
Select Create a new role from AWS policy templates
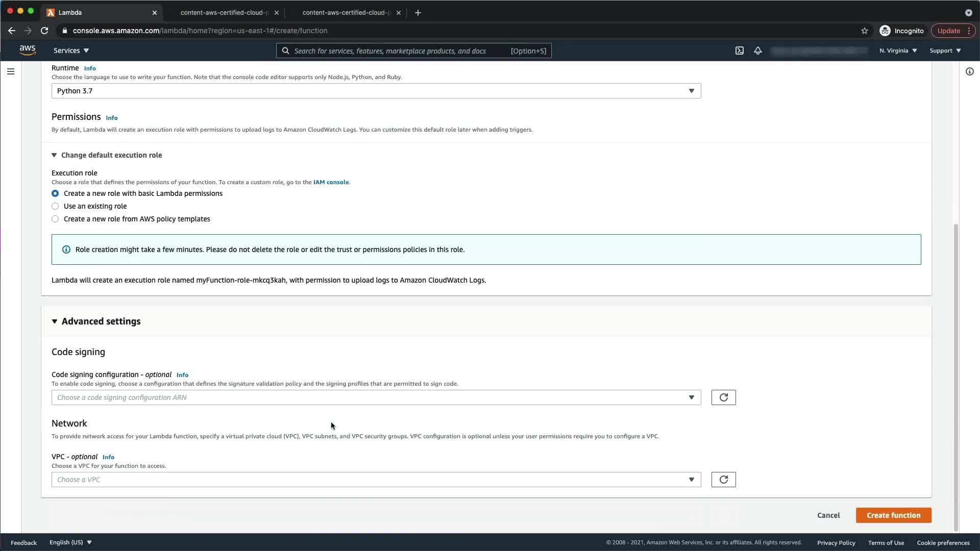pos(55,219)
